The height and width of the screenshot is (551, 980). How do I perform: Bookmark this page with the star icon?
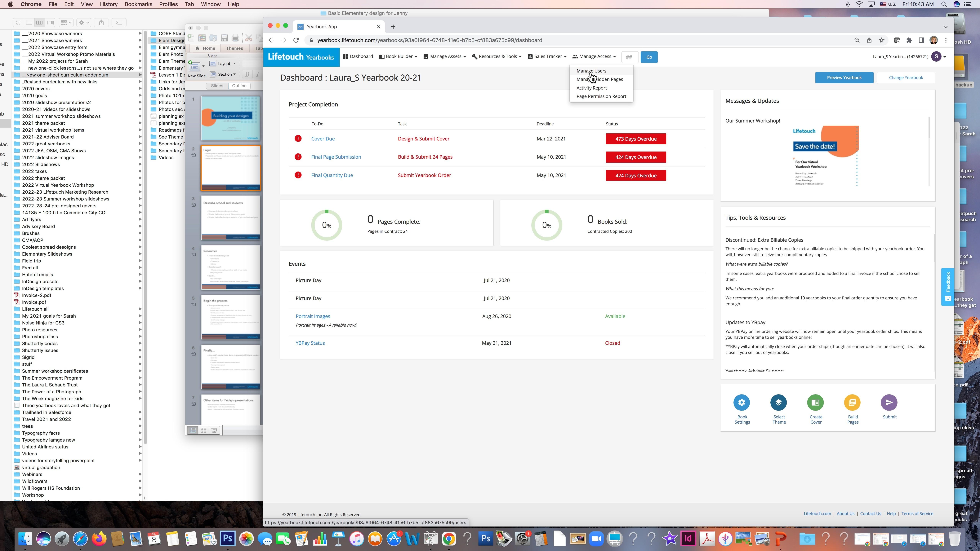pyautogui.click(x=881, y=40)
